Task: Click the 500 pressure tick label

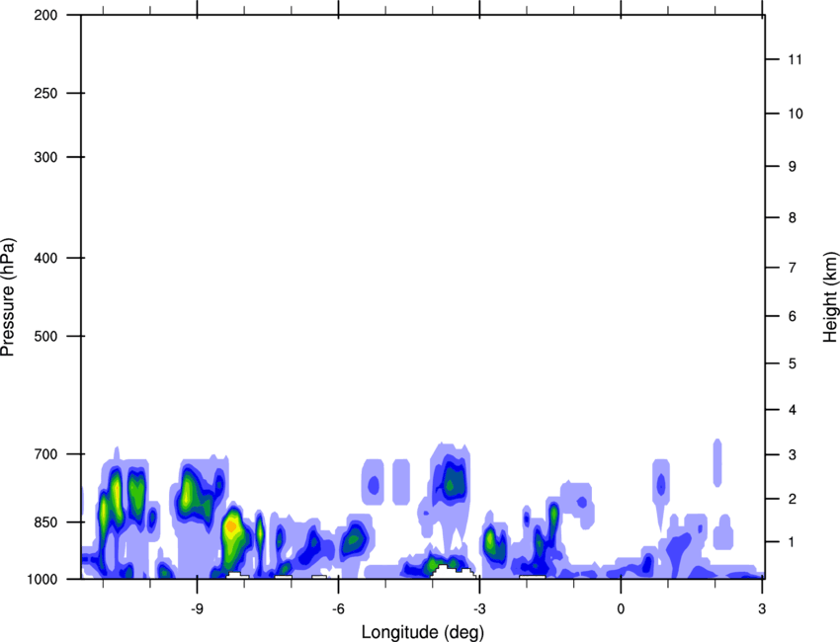Action: pos(45,336)
